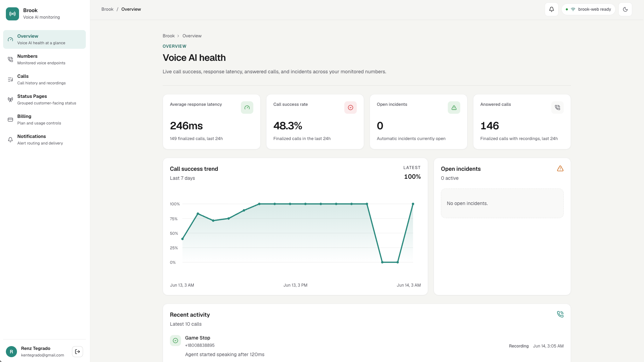This screenshot has width=644, height=362.
Task: Click the user avatar R
Action: point(11,352)
